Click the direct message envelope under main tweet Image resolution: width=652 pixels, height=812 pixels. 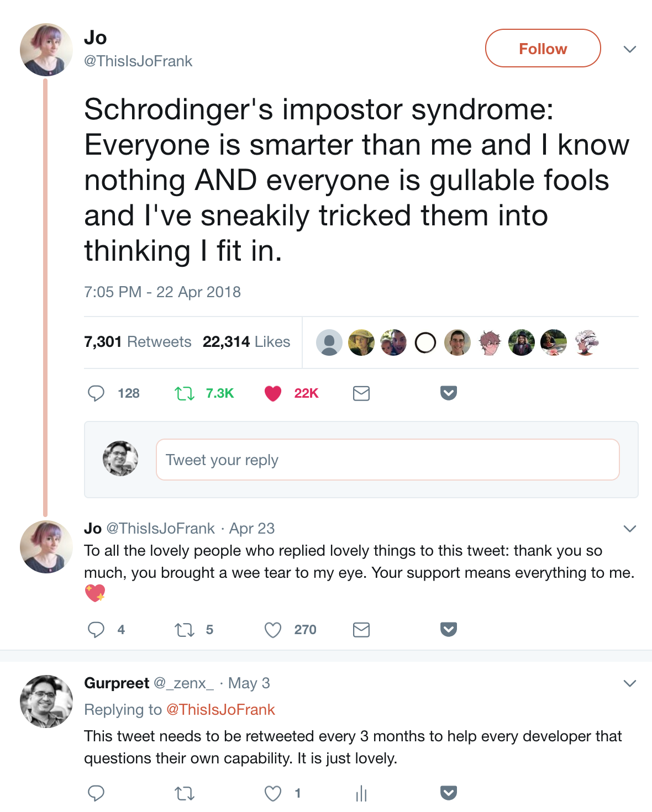[361, 393]
